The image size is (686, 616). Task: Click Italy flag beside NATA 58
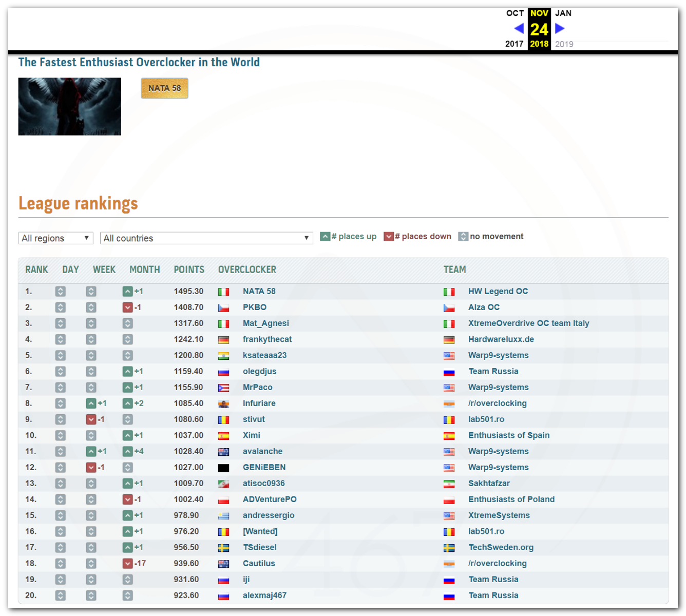[223, 292]
